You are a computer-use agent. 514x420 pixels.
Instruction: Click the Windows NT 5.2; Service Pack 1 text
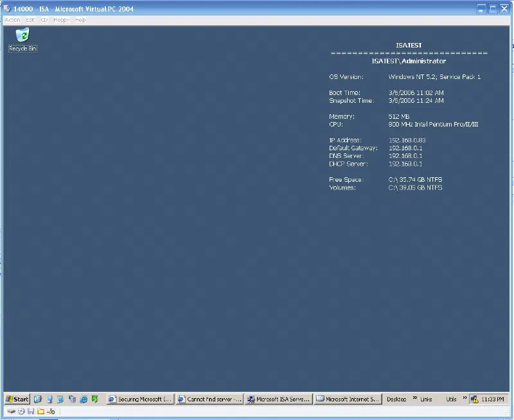point(434,76)
